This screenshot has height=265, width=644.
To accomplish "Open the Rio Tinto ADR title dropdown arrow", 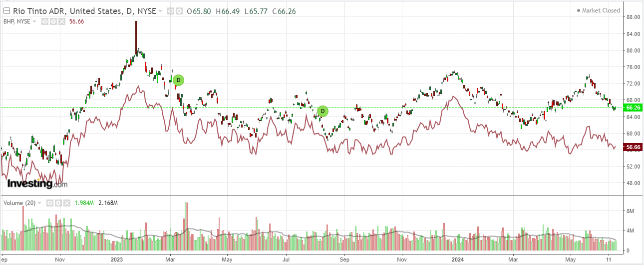I will tap(160, 11).
